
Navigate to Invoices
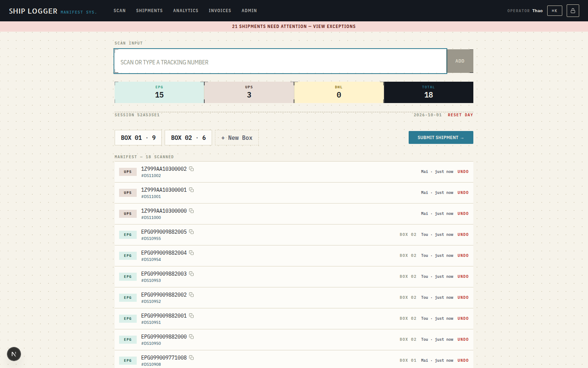(220, 11)
